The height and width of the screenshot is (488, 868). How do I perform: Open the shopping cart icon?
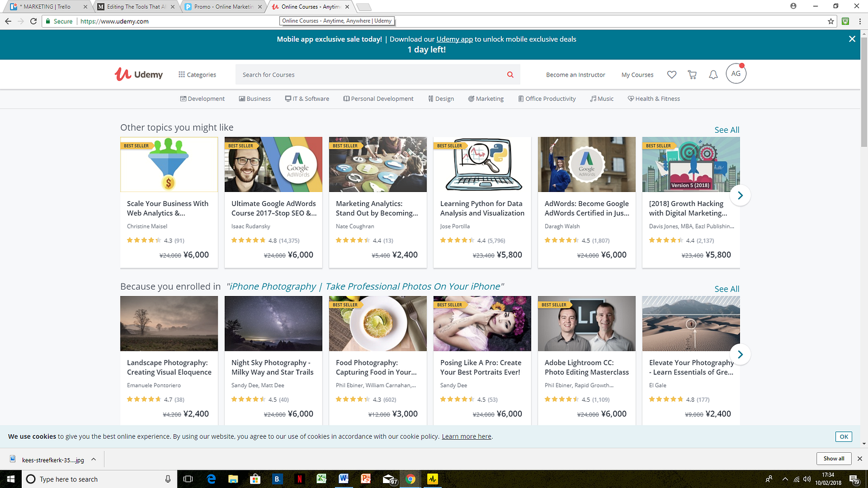692,75
